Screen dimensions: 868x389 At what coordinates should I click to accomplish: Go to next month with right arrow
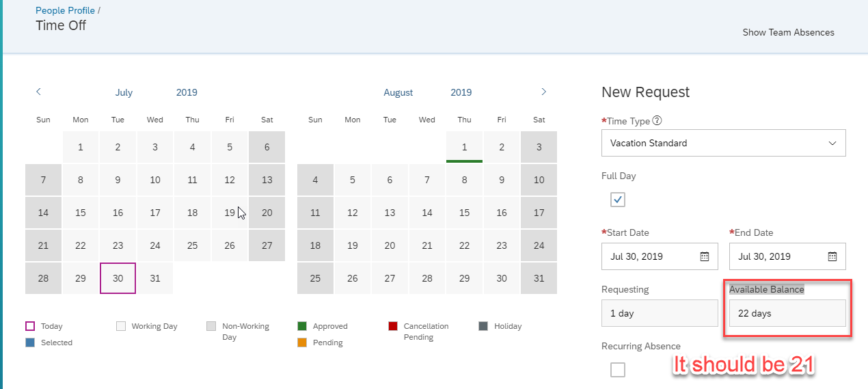tap(544, 92)
